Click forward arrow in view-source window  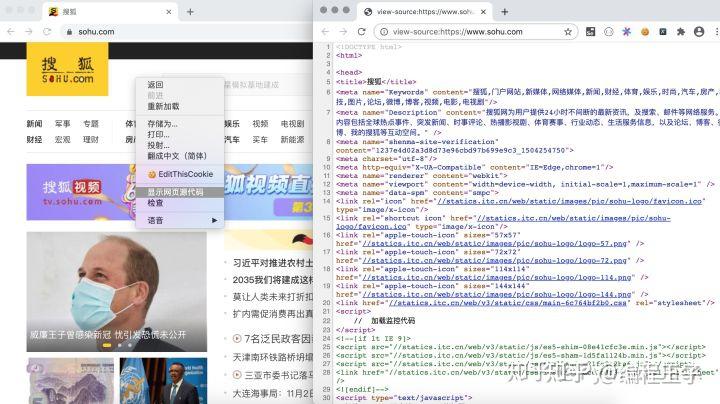tap(343, 32)
